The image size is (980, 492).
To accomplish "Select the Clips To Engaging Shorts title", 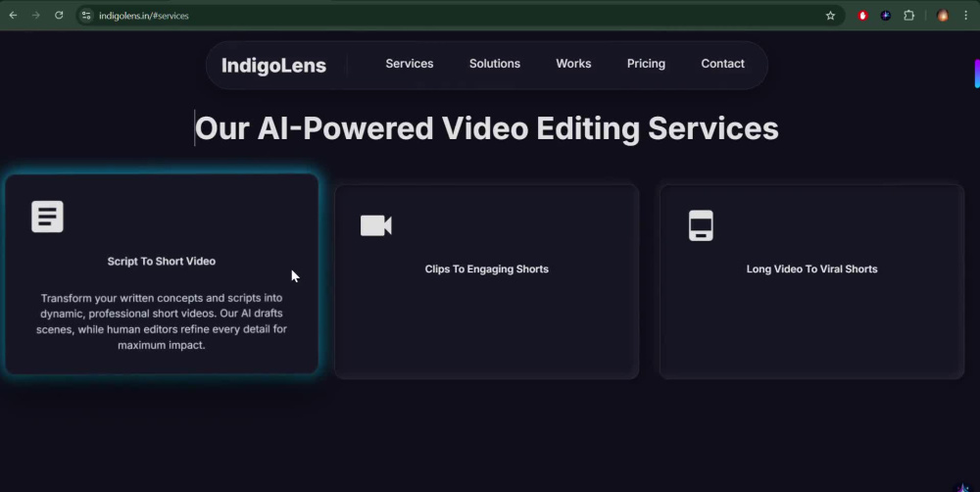I will (x=486, y=269).
